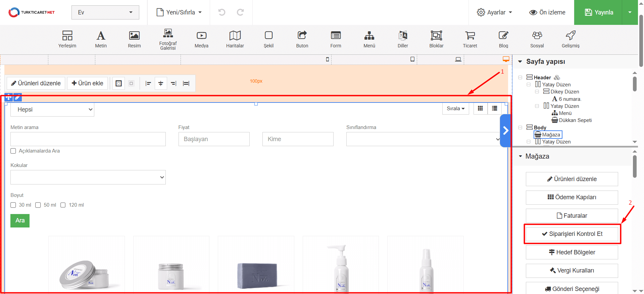This screenshot has width=644, height=294.
Task: Enable the Açıklamalarda Ara checkbox
Action: [13, 151]
